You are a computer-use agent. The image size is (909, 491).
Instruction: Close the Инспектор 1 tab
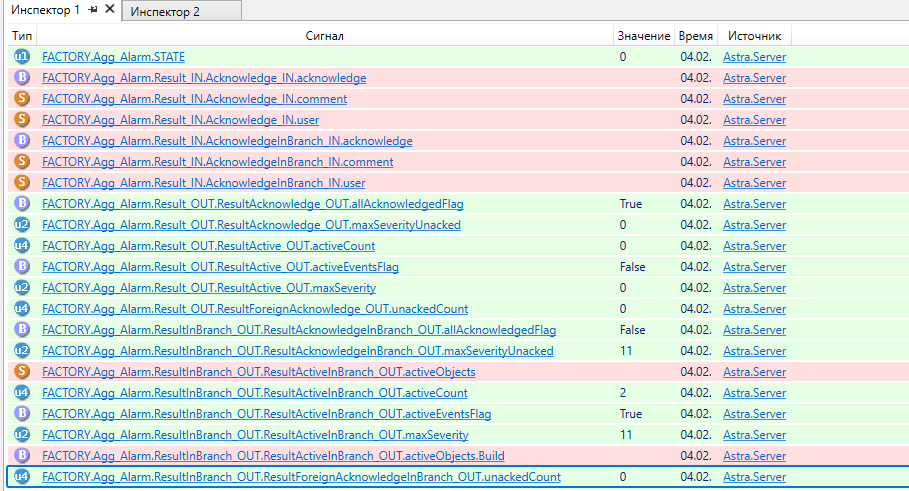109,10
